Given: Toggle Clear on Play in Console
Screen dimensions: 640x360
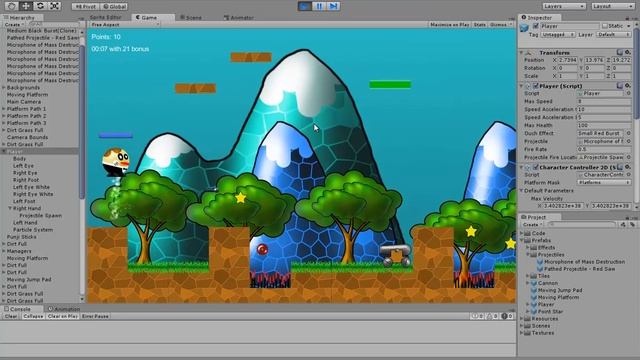Looking at the screenshot, I should click(x=62, y=316).
